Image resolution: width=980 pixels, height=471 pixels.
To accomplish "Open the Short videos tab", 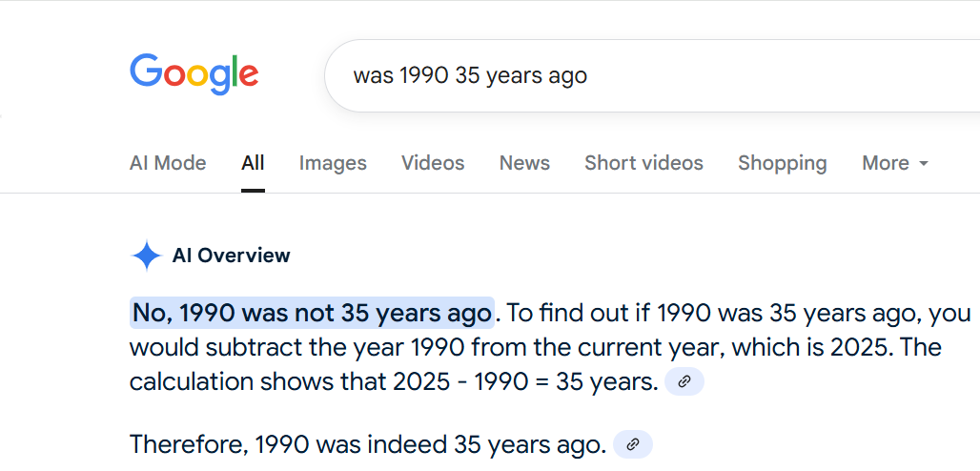I will tap(643, 163).
